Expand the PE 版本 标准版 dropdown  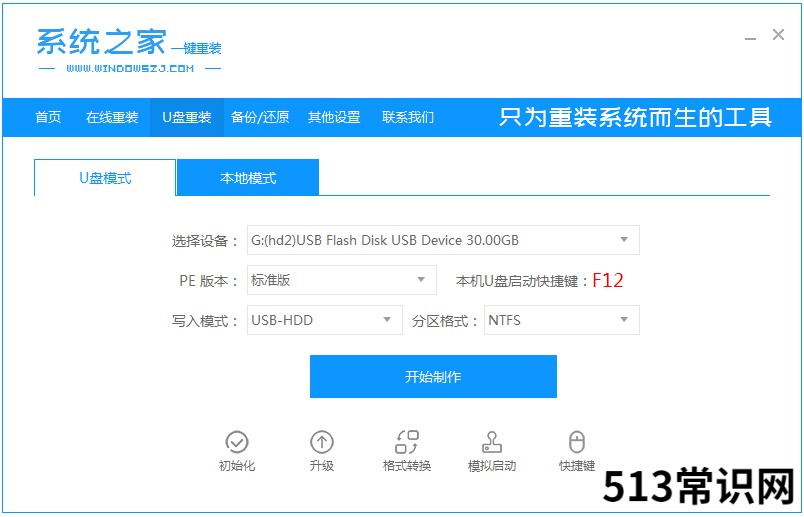click(341, 280)
